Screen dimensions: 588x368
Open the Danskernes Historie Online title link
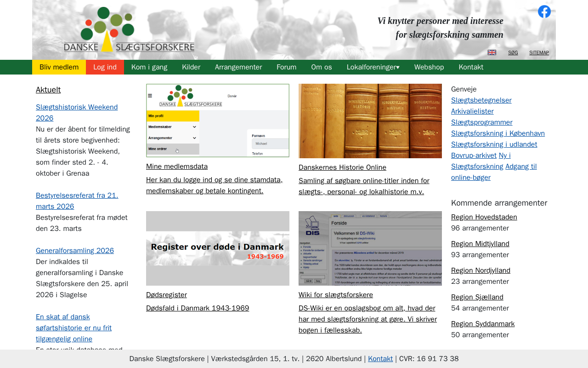click(342, 167)
